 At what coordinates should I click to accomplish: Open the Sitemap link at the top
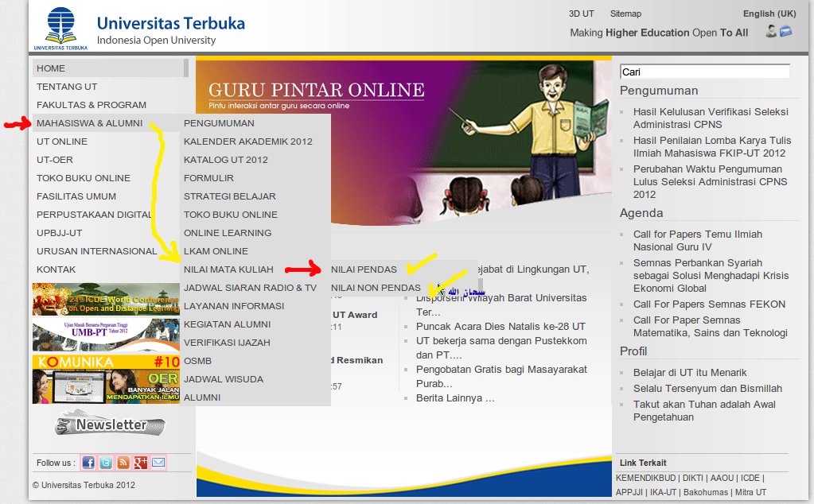625,13
